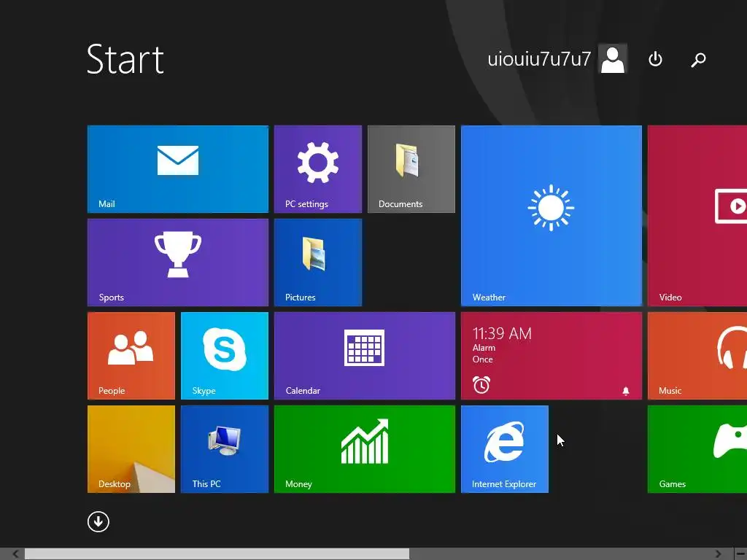Click the scrollbar left arrow
The height and width of the screenshot is (560, 747).
tap(15, 554)
